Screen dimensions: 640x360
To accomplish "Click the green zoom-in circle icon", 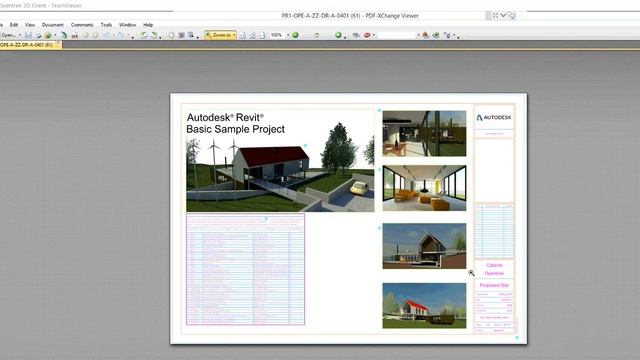I will tap(295, 35).
